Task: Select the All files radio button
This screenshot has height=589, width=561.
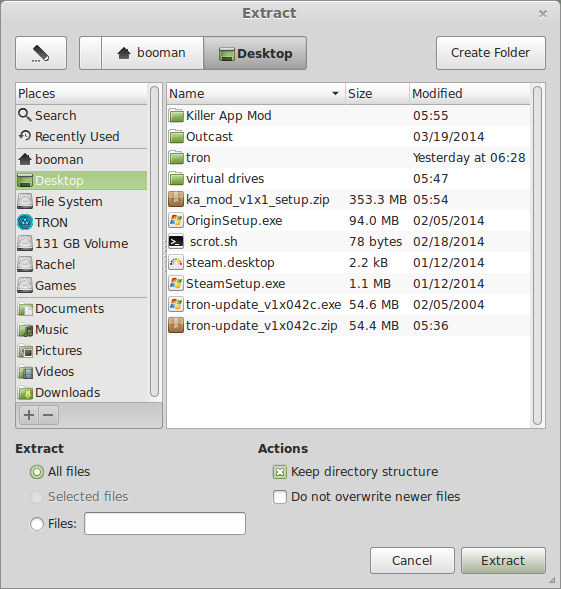Action: coord(37,472)
